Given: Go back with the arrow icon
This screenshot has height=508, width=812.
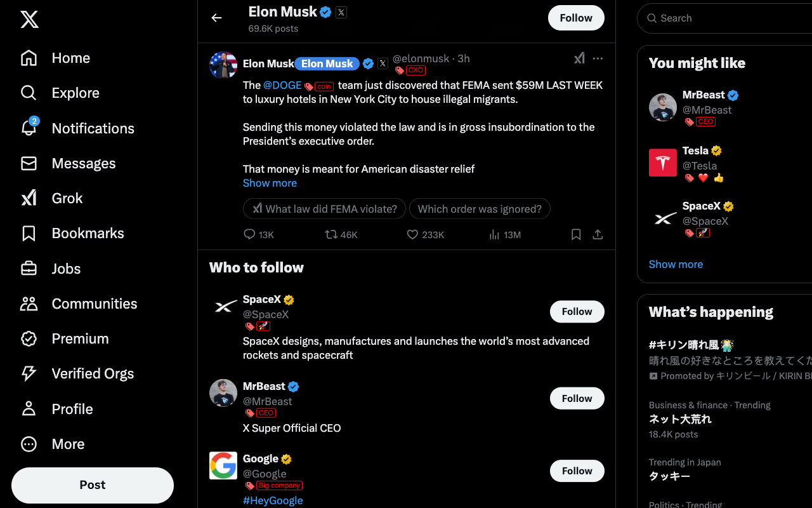Looking at the screenshot, I should coord(217,18).
